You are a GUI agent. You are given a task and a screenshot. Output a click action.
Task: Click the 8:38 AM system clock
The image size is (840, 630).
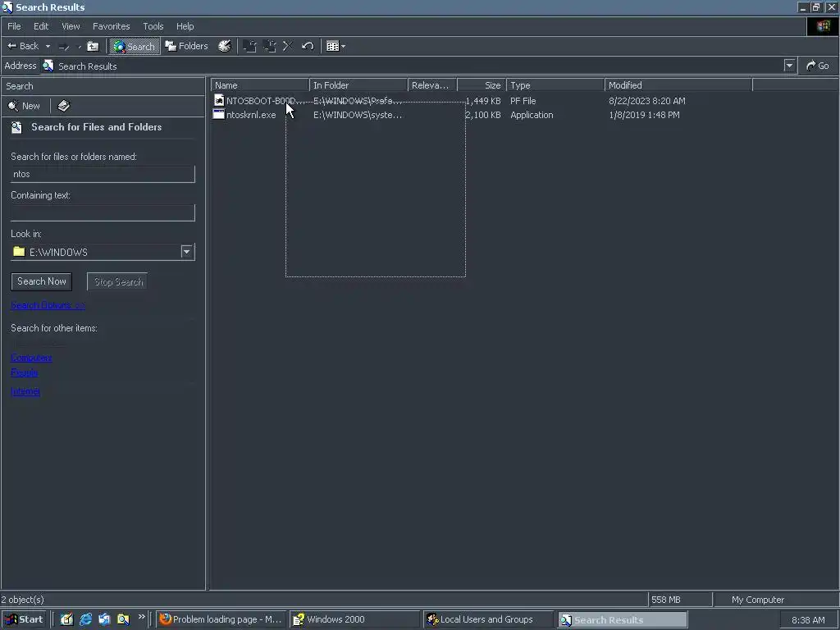tap(808, 620)
